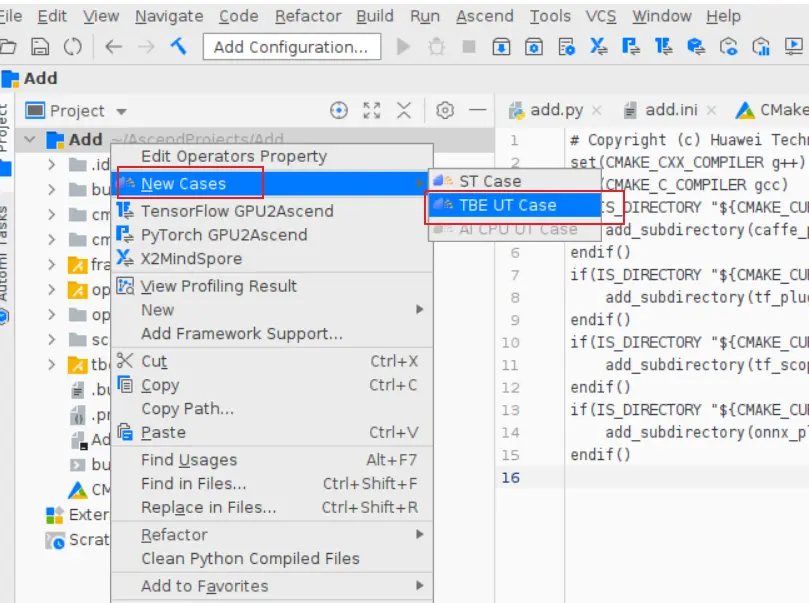Choose Find in Files...
This screenshot has width=809, height=603.
(272, 483)
